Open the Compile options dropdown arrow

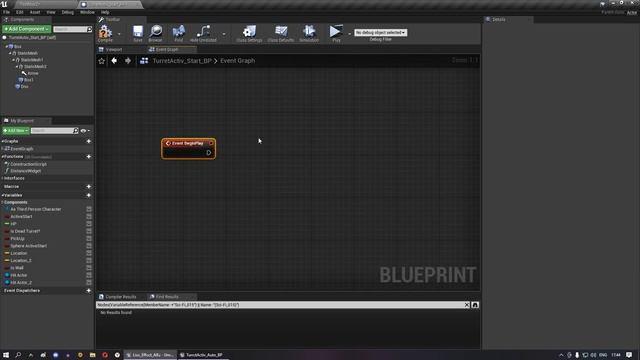[x=119, y=33]
